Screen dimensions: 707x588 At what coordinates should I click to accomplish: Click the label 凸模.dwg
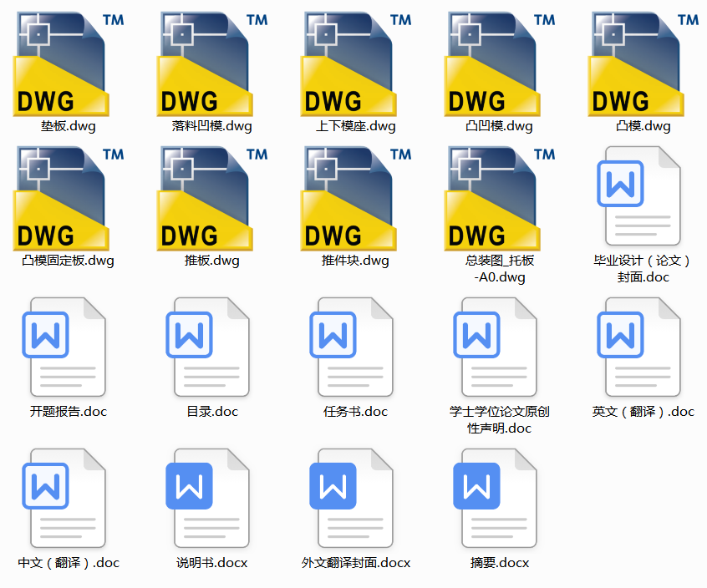[643, 126]
